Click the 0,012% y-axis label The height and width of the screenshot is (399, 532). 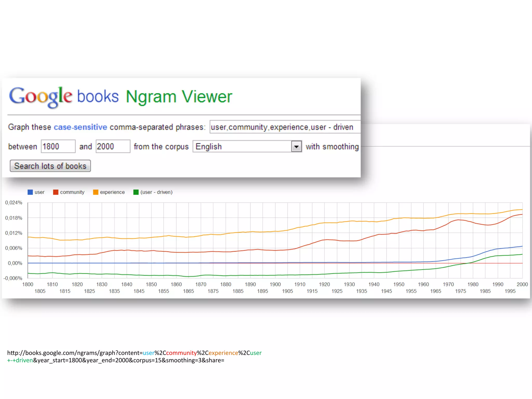14,233
